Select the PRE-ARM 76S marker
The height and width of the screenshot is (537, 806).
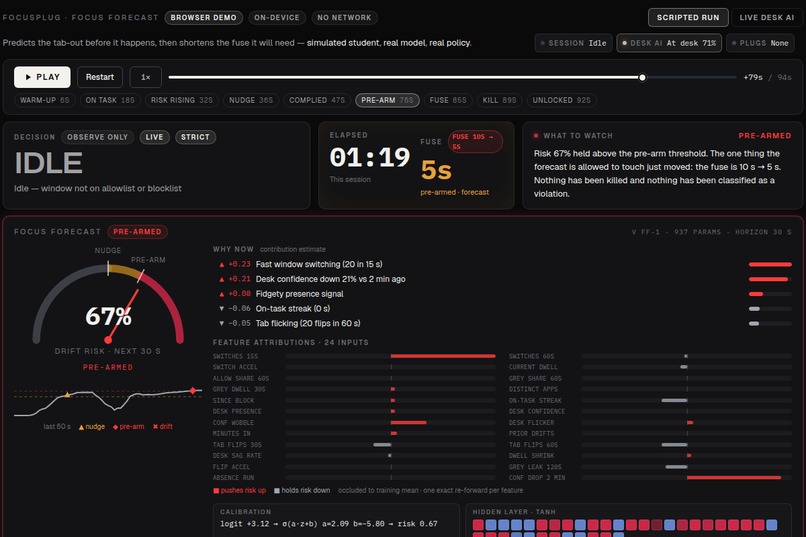pyautogui.click(x=387, y=100)
